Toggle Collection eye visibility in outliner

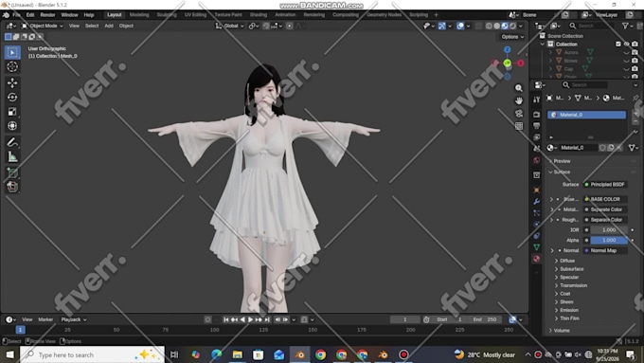626,44
